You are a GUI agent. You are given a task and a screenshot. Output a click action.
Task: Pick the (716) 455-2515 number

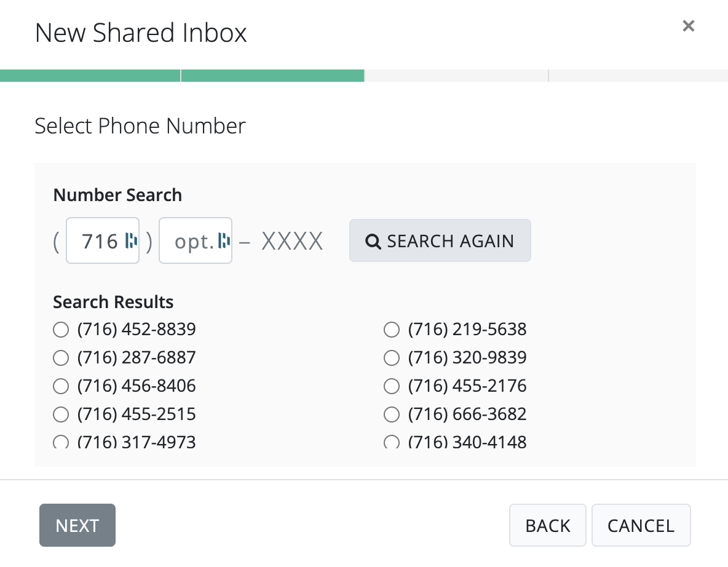click(61, 414)
